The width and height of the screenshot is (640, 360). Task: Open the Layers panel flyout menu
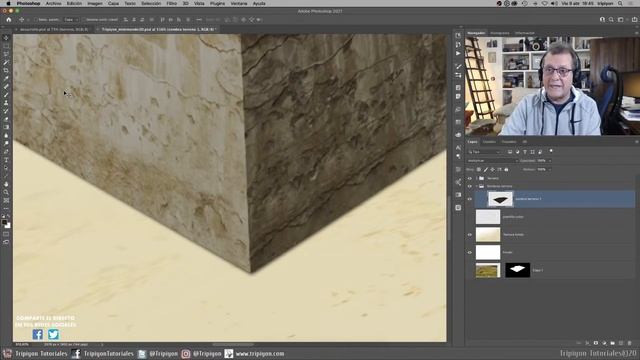pos(636,142)
